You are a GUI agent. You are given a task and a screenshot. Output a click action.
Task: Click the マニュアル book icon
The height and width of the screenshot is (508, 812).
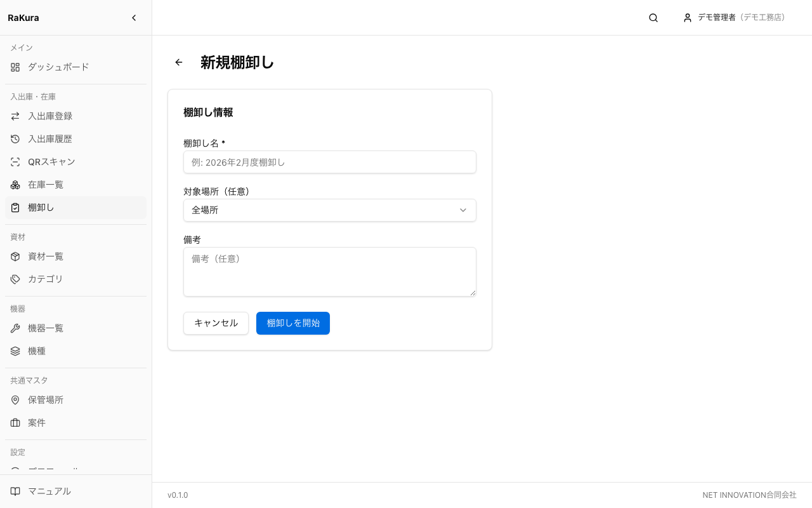coord(15,491)
